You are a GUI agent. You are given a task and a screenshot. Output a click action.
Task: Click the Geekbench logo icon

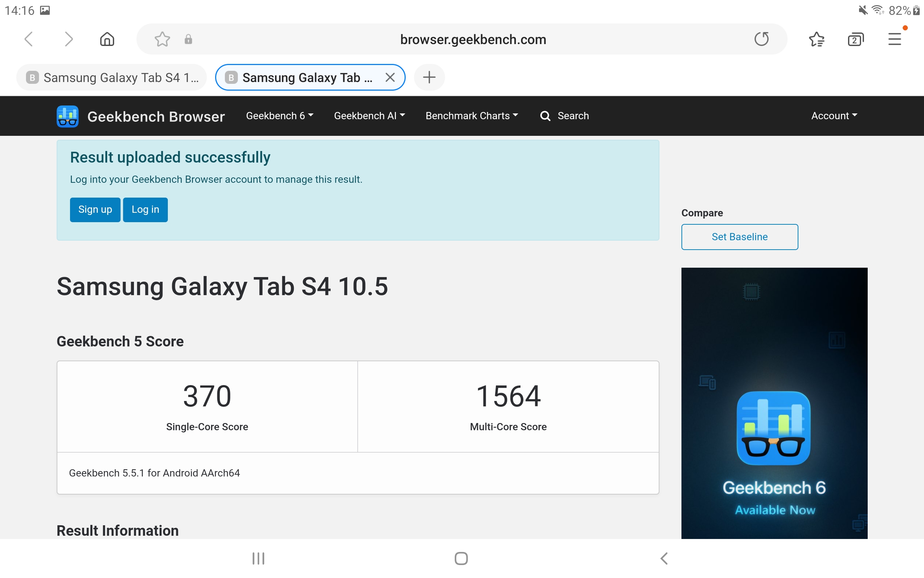[67, 116]
